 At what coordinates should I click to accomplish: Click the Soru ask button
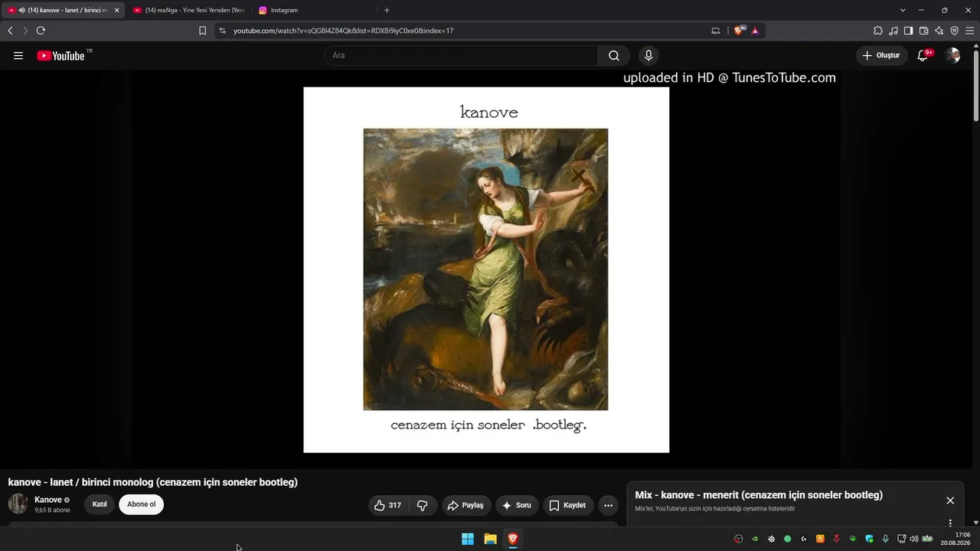tap(517, 505)
